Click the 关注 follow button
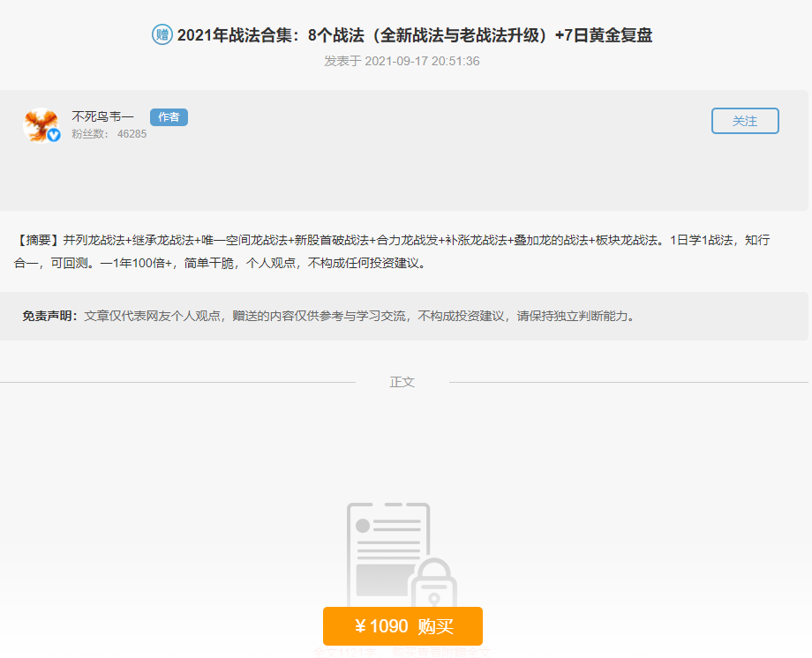 744,121
